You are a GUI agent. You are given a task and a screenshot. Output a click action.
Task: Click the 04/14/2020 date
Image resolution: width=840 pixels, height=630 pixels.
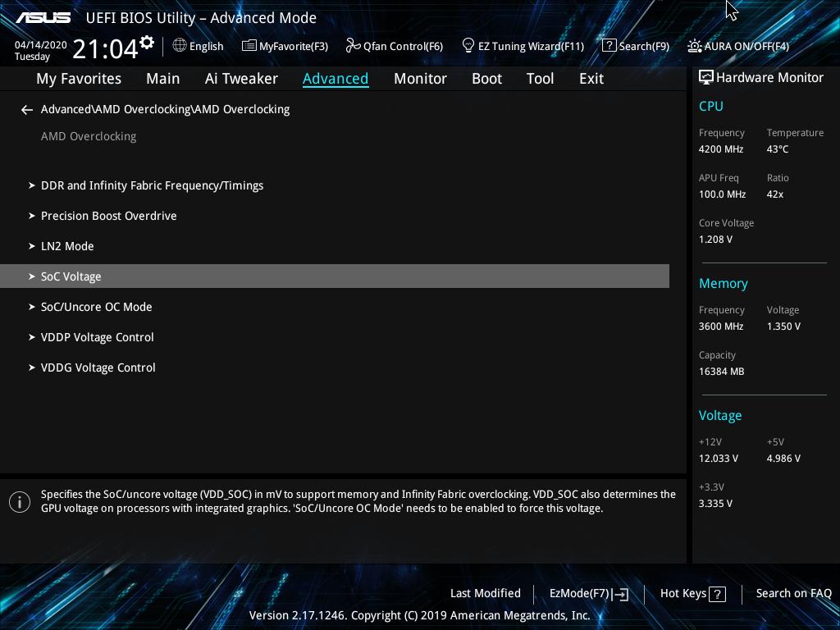(x=41, y=45)
